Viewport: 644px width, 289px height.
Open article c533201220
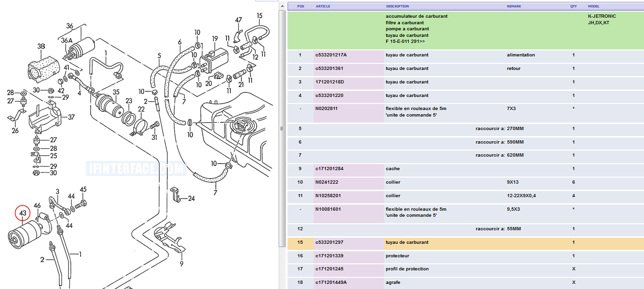click(x=329, y=96)
